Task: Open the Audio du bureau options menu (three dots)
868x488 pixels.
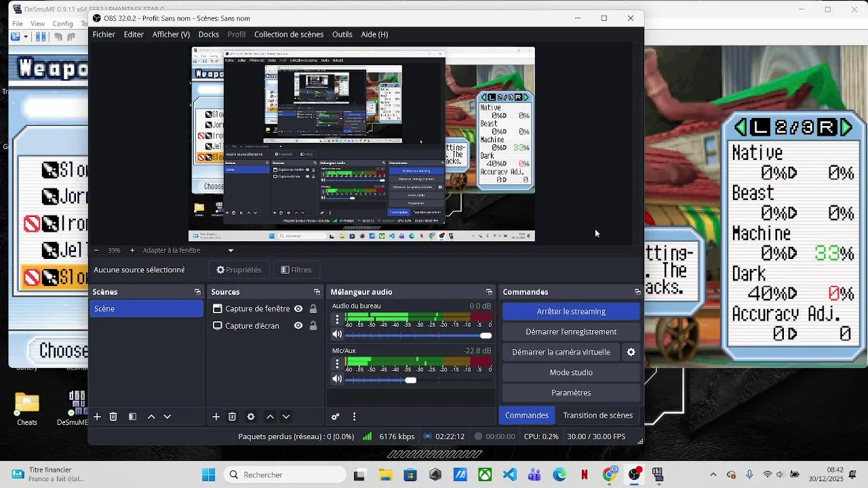Action: point(337,319)
